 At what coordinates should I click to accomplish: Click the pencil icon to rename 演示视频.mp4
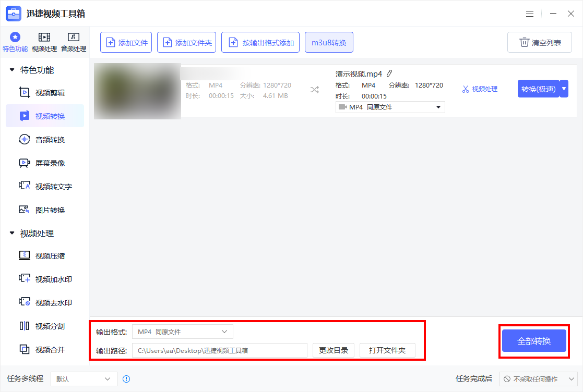[x=389, y=73]
